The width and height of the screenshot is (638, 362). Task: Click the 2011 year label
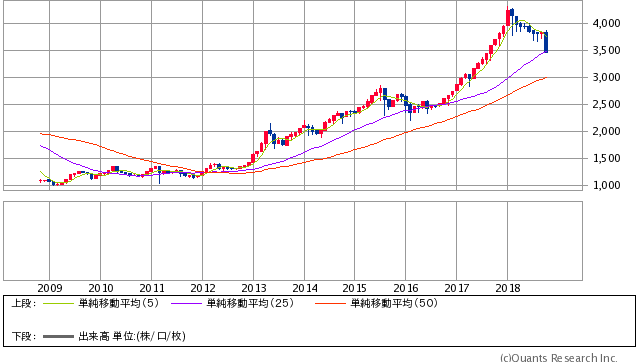tap(151, 288)
